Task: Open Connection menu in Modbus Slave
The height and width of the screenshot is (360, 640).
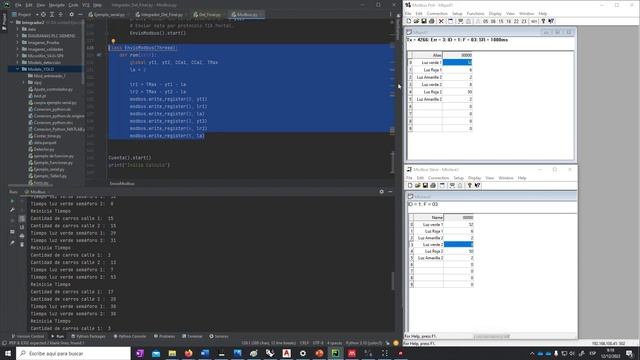Action: coord(438,178)
